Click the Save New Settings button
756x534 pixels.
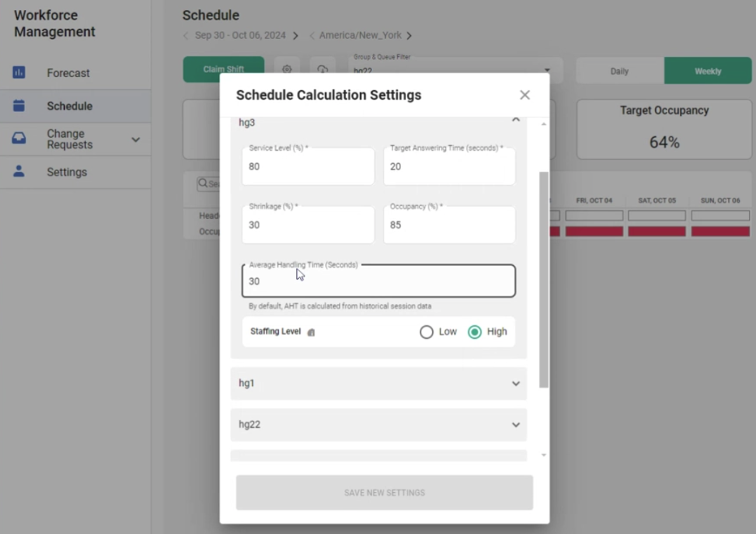pyautogui.click(x=384, y=492)
